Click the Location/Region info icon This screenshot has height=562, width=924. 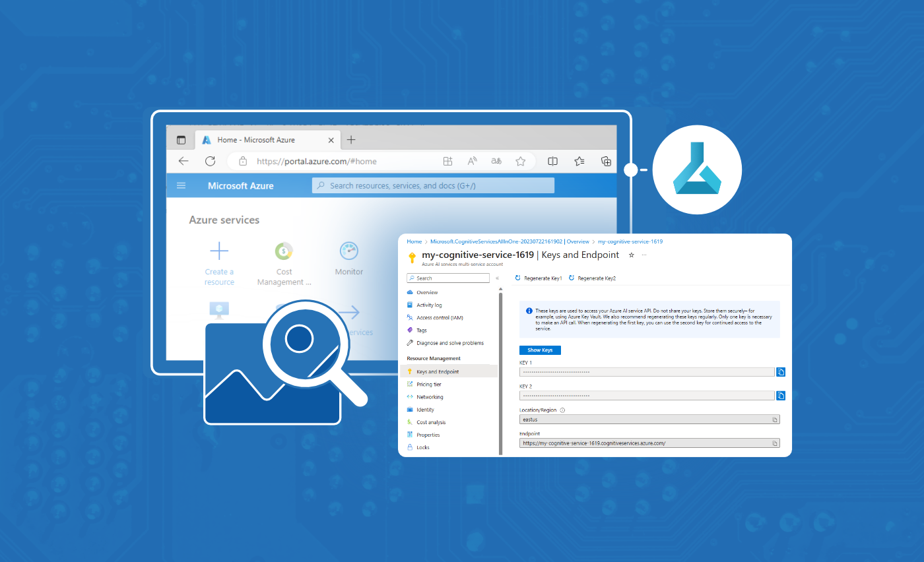562,410
